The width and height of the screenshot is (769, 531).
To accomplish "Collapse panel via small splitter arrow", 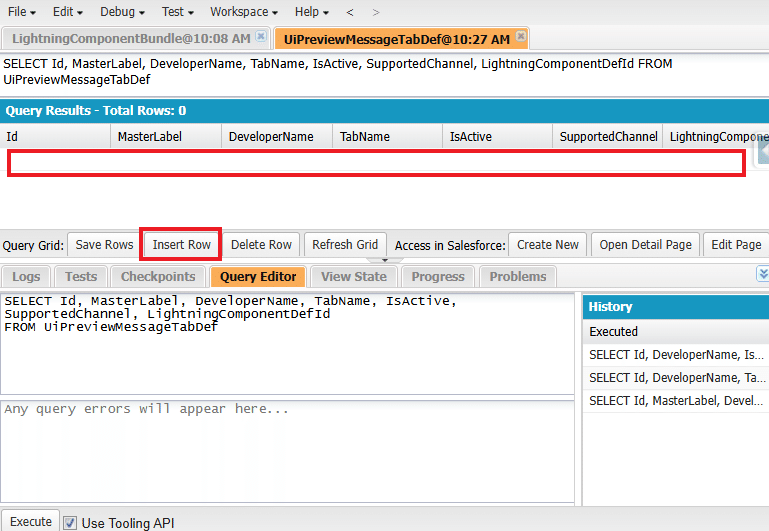I will [385, 260].
